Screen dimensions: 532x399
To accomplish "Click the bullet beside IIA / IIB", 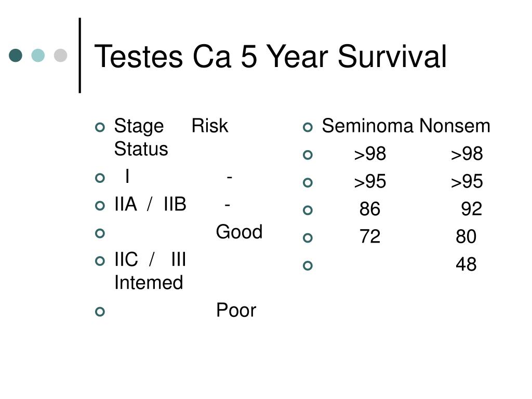I will click(x=100, y=206).
